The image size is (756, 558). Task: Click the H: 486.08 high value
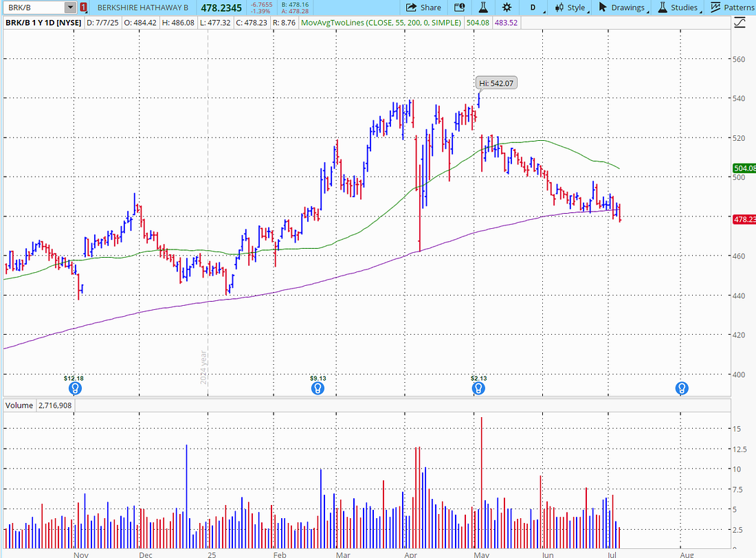179,23
